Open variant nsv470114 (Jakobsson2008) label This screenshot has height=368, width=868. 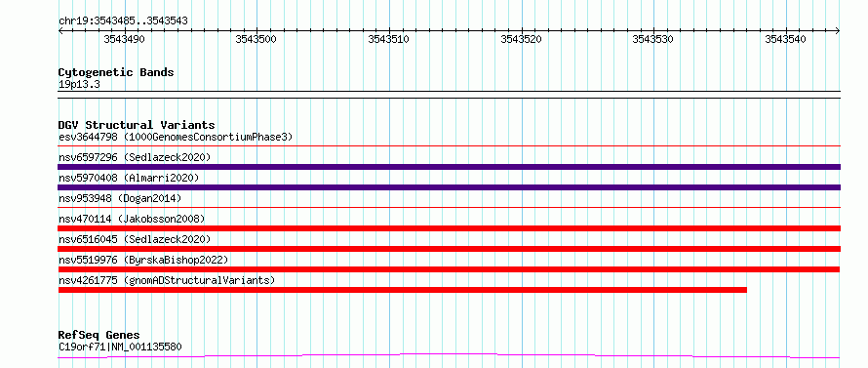pos(132,219)
